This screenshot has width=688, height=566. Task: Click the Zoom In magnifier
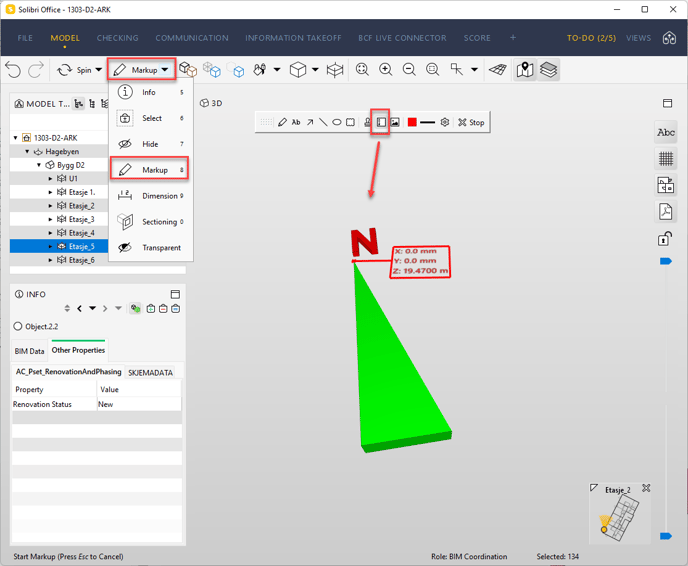point(386,70)
